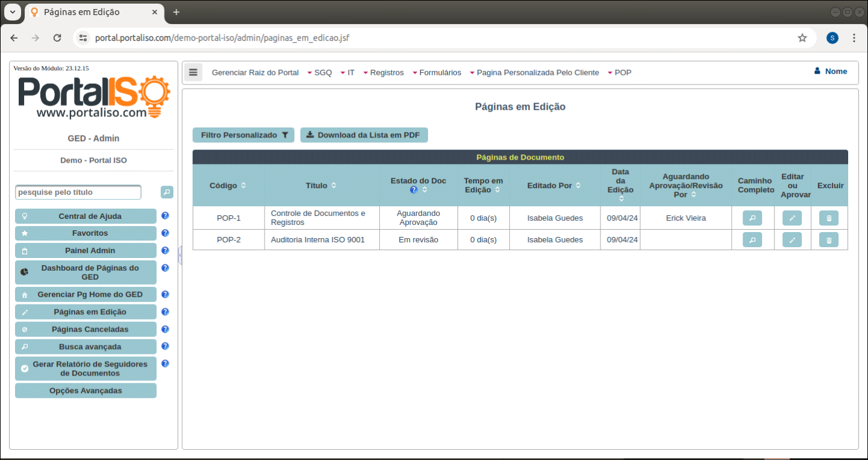Screen dimensions: 868x460
Task: Select the Auditoria Interna ISO 9001 cell
Action: click(322, 240)
